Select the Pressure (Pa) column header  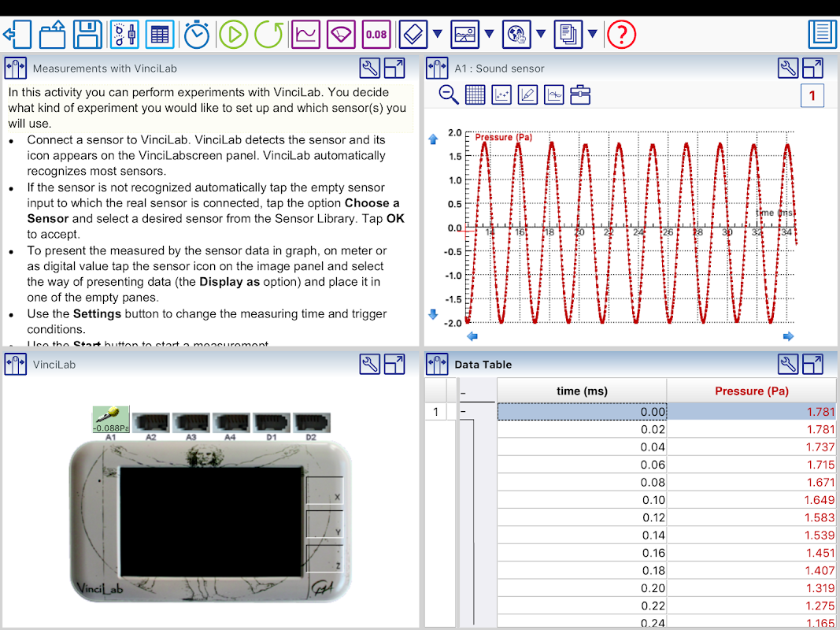751,391
